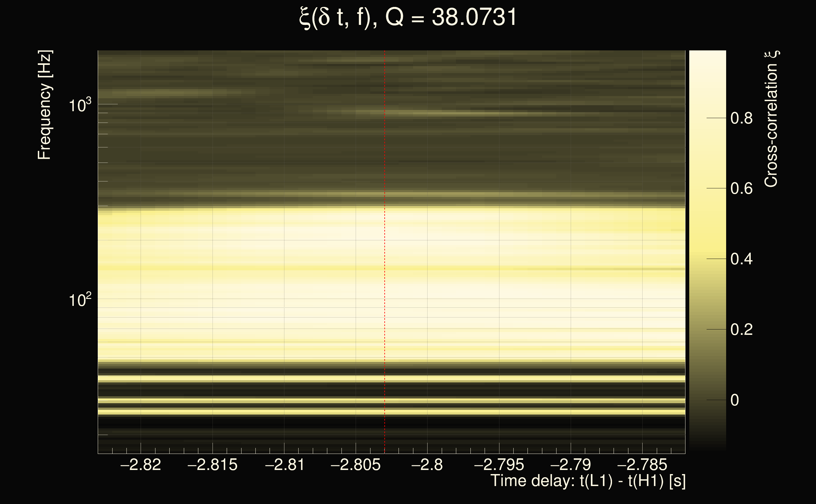Click the 0.4 tick label on colorbar
Image resolution: width=816 pixels, height=504 pixels.
pos(741,259)
